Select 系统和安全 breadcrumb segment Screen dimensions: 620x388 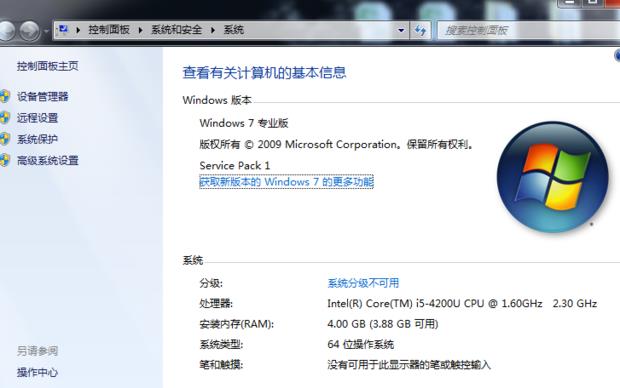click(x=176, y=30)
